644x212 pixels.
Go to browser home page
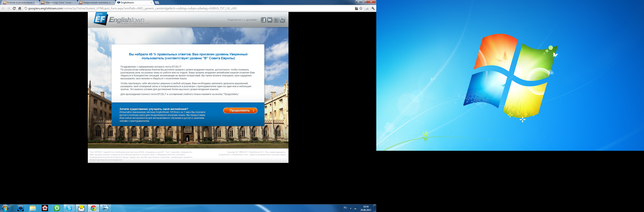click(20, 8)
